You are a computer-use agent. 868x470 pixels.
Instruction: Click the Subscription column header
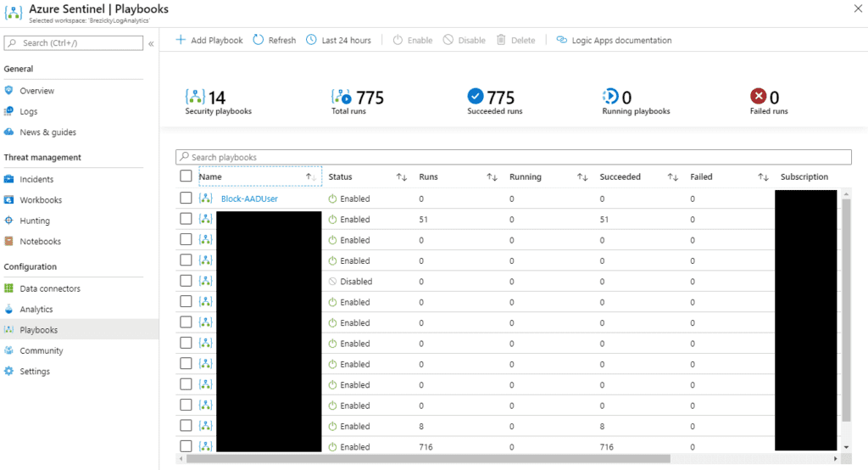[x=804, y=176]
